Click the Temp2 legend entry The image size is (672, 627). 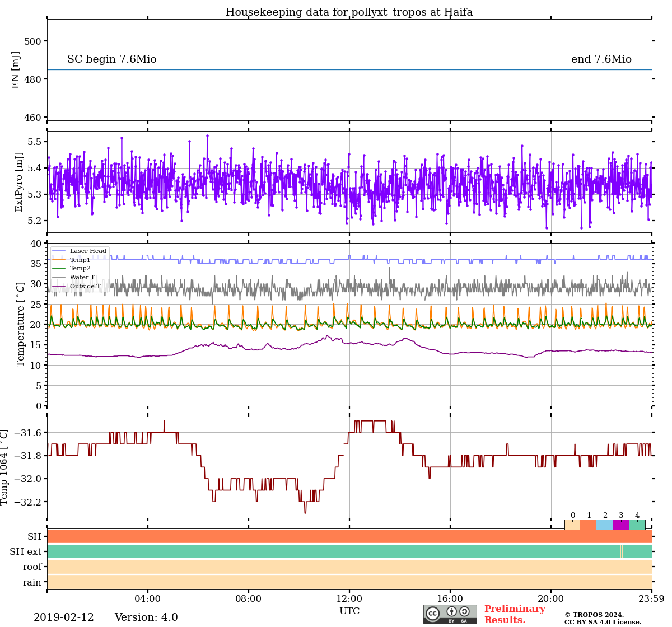coord(72,269)
